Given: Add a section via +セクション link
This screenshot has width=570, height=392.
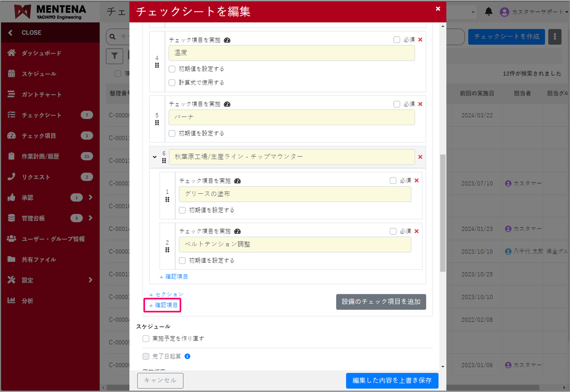Looking at the screenshot, I should 166,294.
